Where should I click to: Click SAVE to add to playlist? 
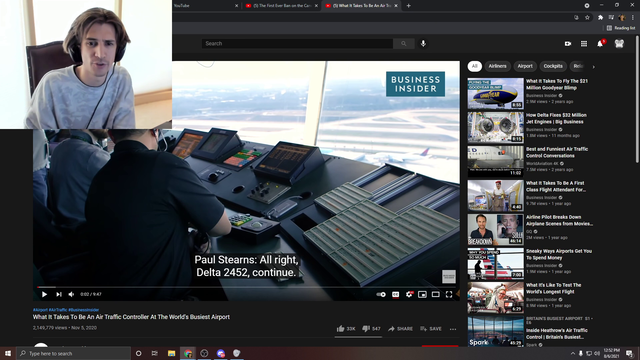431,329
